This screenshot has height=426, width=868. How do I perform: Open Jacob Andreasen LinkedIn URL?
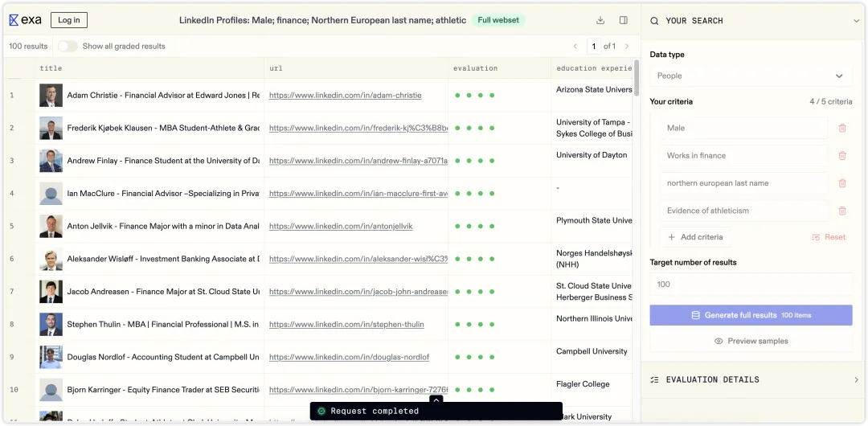click(x=358, y=292)
